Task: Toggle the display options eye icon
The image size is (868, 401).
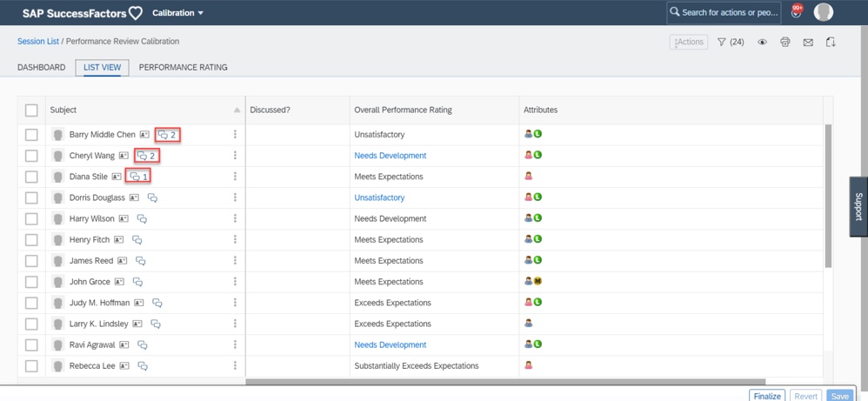Action: pos(762,42)
